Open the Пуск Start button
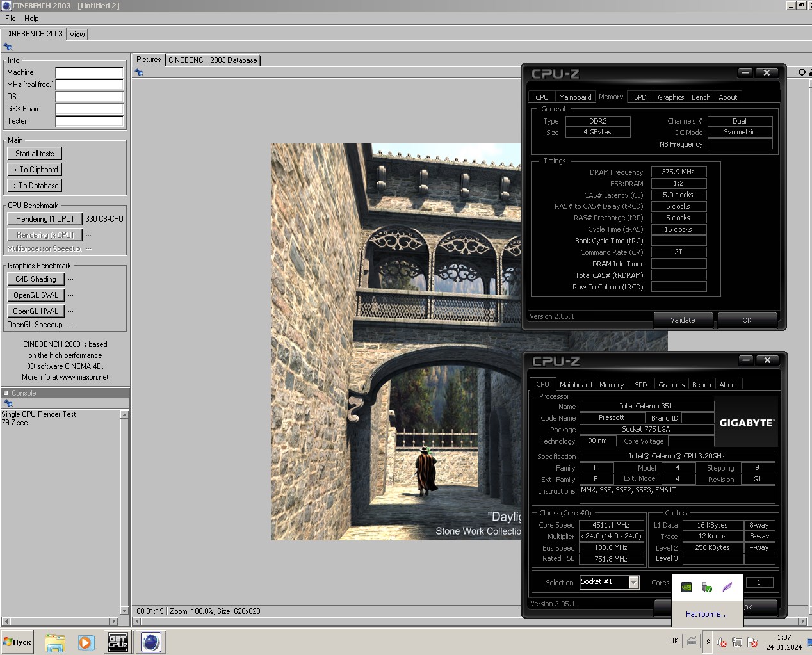 point(17,642)
